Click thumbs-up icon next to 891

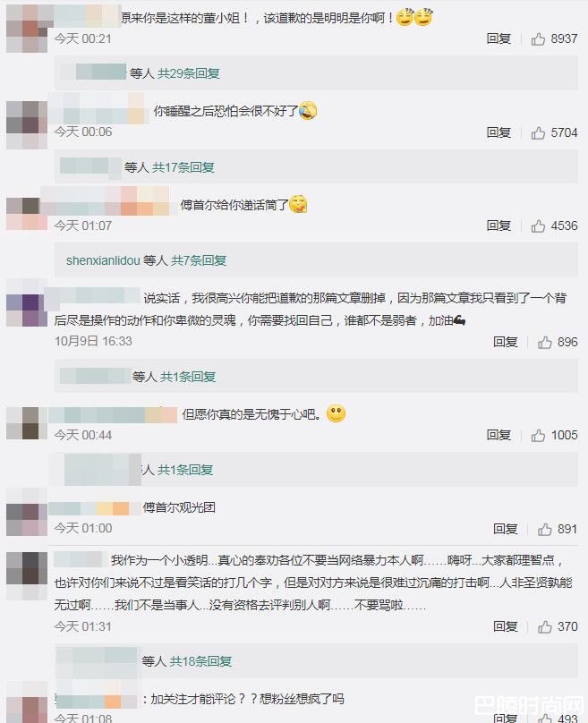point(544,529)
